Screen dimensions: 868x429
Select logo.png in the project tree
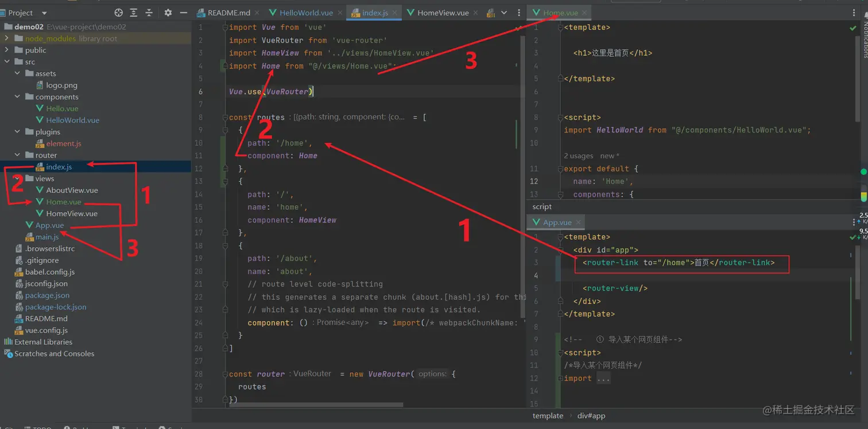pos(61,85)
